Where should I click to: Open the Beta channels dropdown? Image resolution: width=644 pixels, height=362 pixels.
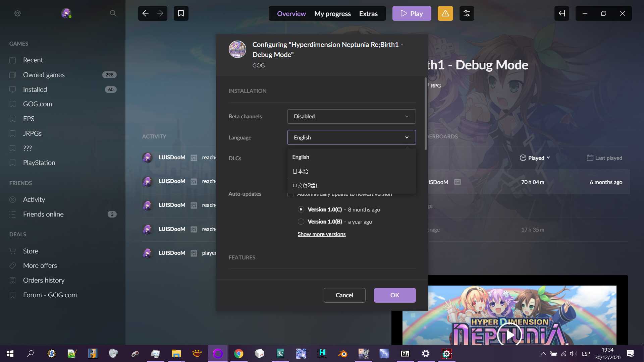(352, 116)
